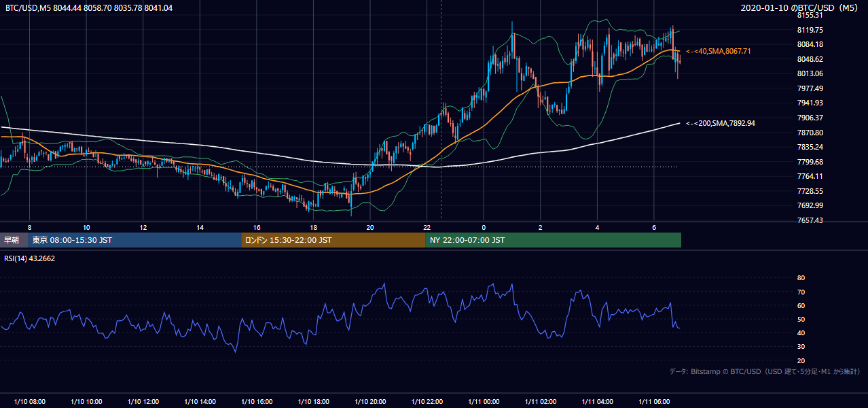This screenshot has height=408, width=868.
Task: Click the 1/11 04:00 time axis label
Action: point(597,401)
